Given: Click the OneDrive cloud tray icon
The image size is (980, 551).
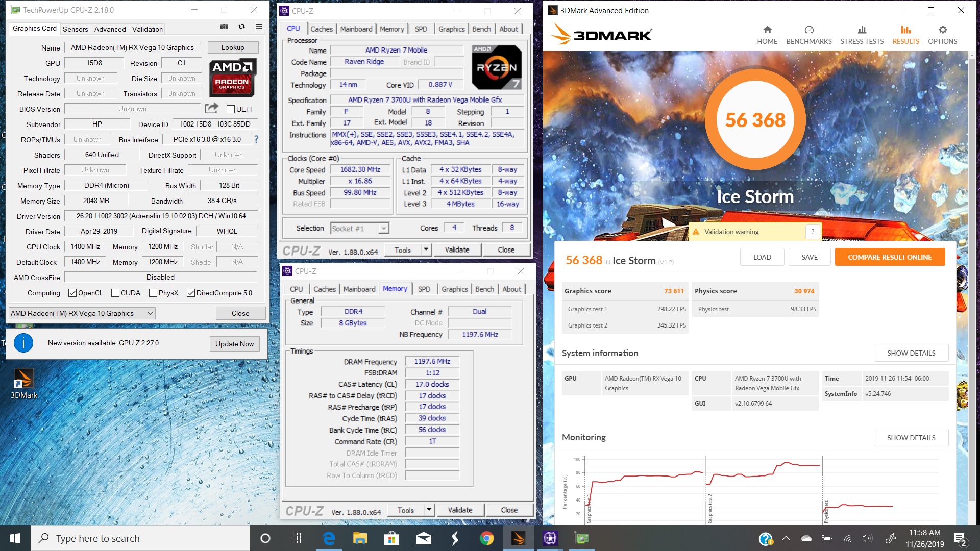Looking at the screenshot, I should point(806,538).
